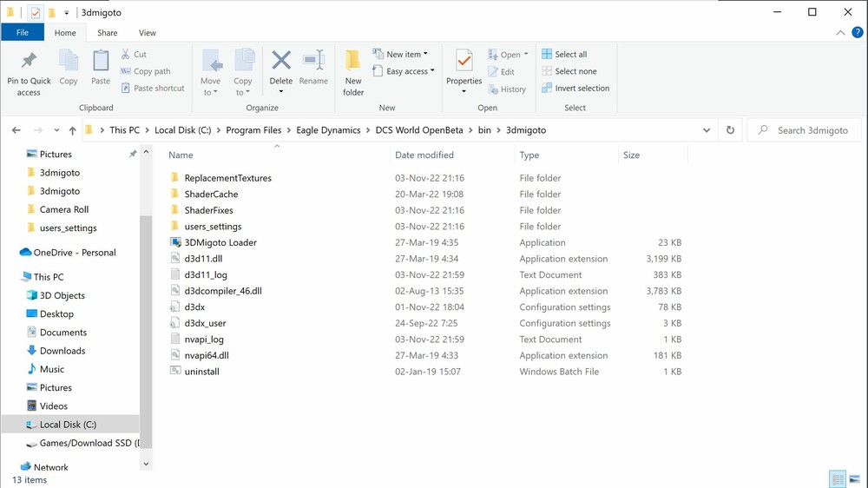This screenshot has height=488, width=868.
Task: Click the bin breadcrumb segment
Action: [x=484, y=130]
